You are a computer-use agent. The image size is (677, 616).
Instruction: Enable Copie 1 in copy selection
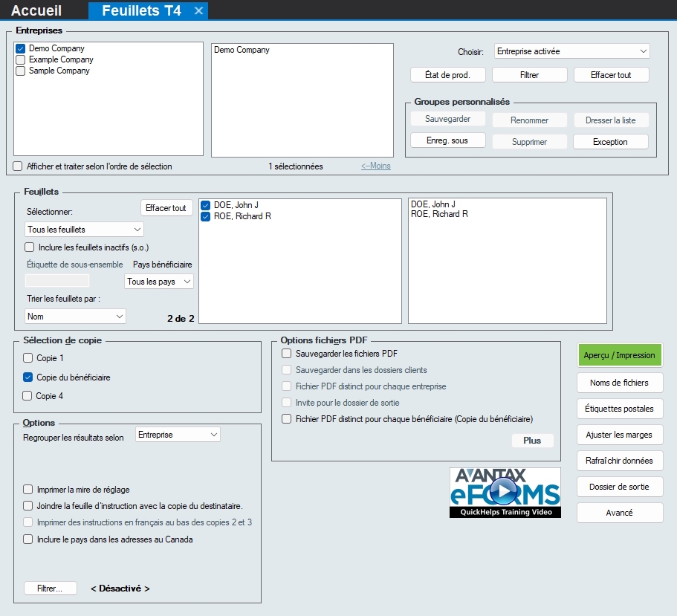[28, 358]
